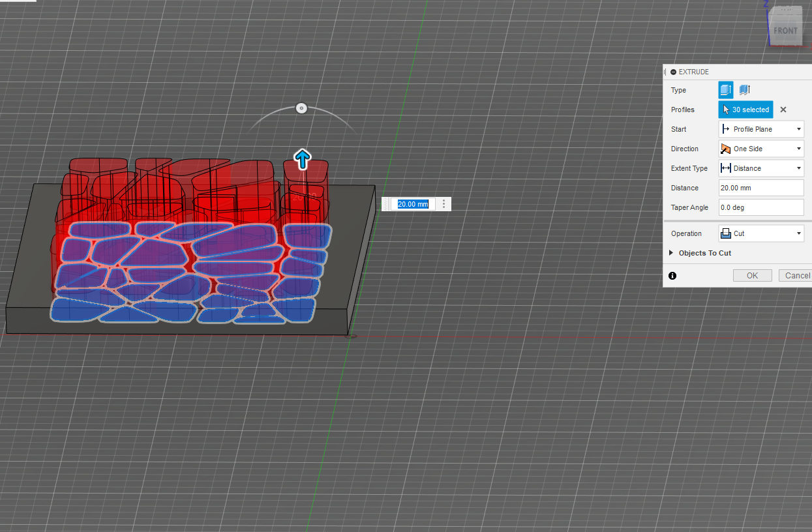
Task: Click the three-dot options icon beside distance box
Action: 444,203
